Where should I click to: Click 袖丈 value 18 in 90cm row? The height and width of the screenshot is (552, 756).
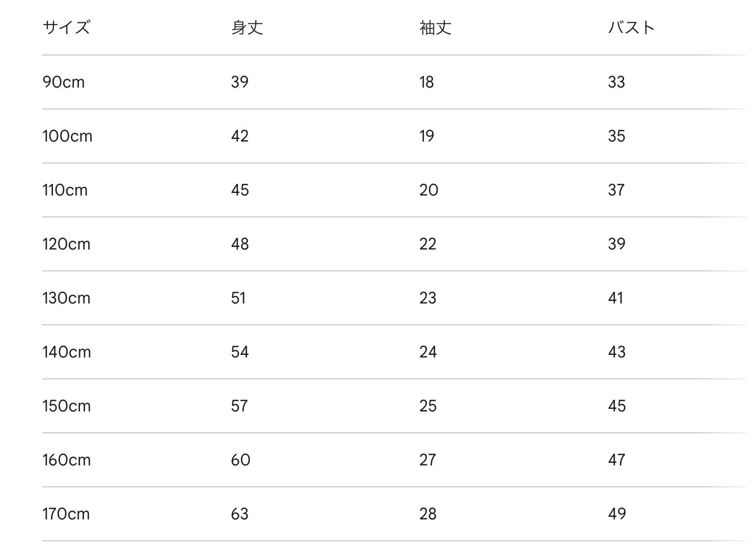tap(427, 82)
